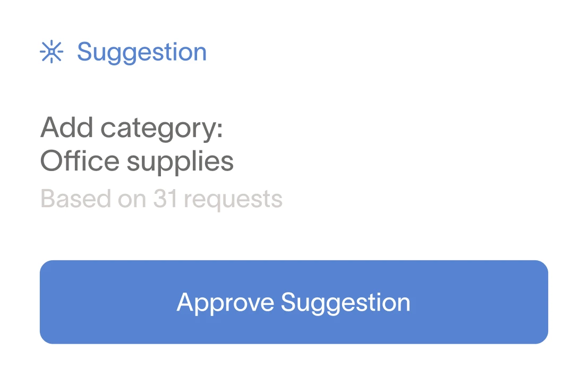588x384 pixels.
Task: Click the blue Suggestion header label text
Action: tap(142, 53)
